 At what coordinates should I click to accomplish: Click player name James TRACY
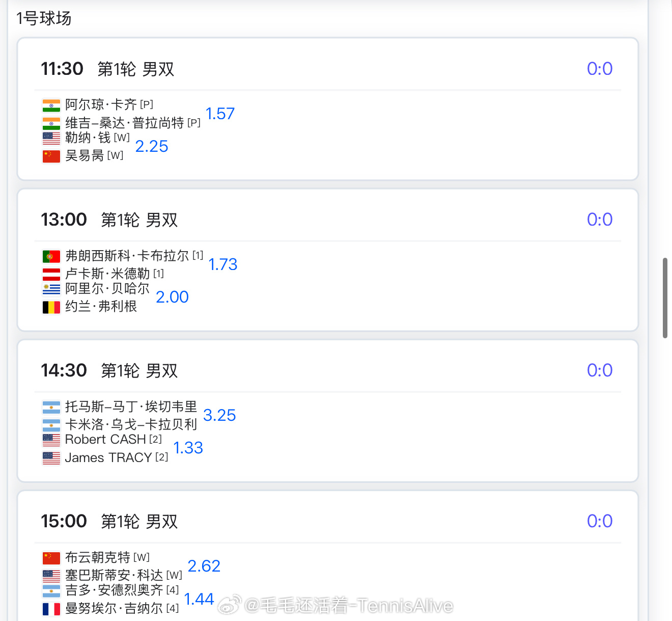pos(108,458)
